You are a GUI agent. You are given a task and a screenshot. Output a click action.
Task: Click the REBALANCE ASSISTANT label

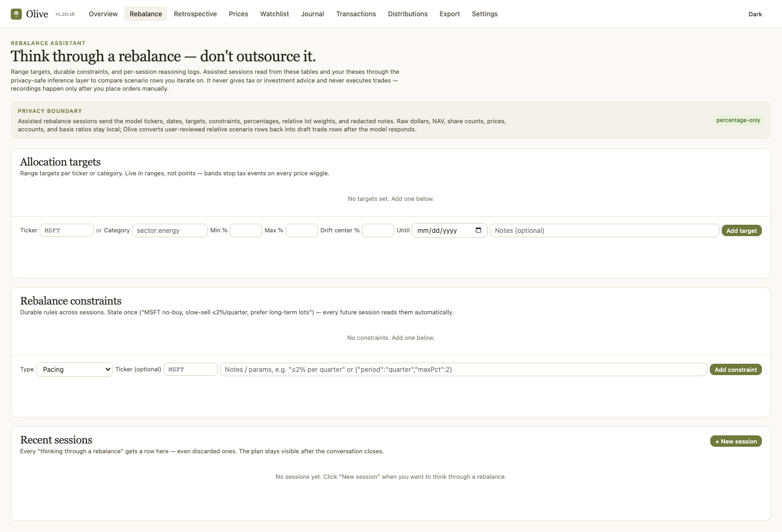[48, 43]
